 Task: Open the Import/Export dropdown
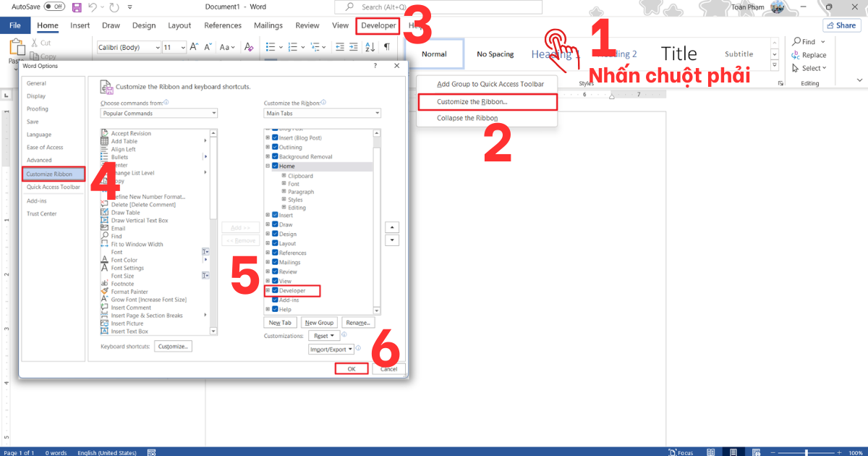coord(331,349)
